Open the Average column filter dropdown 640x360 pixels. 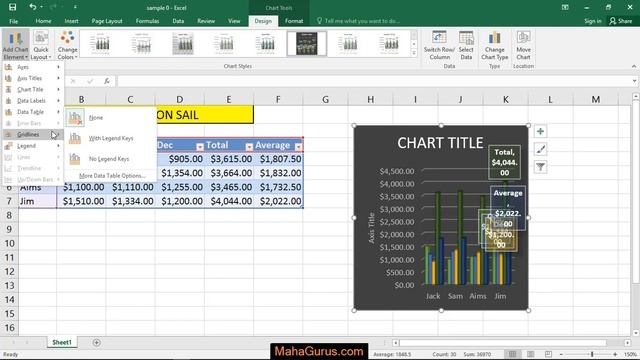298,147
